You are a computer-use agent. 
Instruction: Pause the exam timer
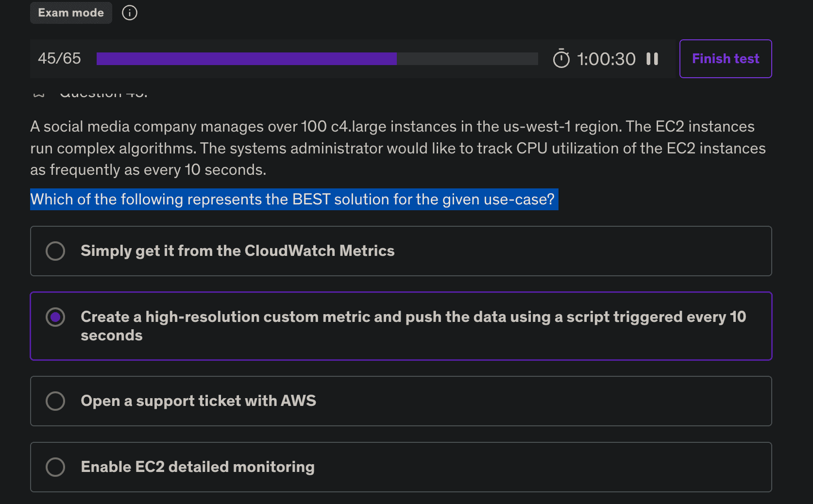click(652, 59)
